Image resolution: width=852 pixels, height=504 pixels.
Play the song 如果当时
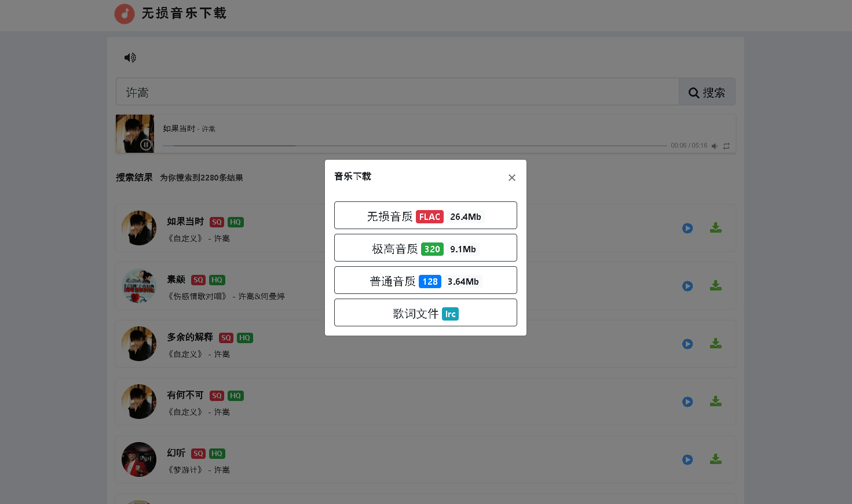point(687,228)
